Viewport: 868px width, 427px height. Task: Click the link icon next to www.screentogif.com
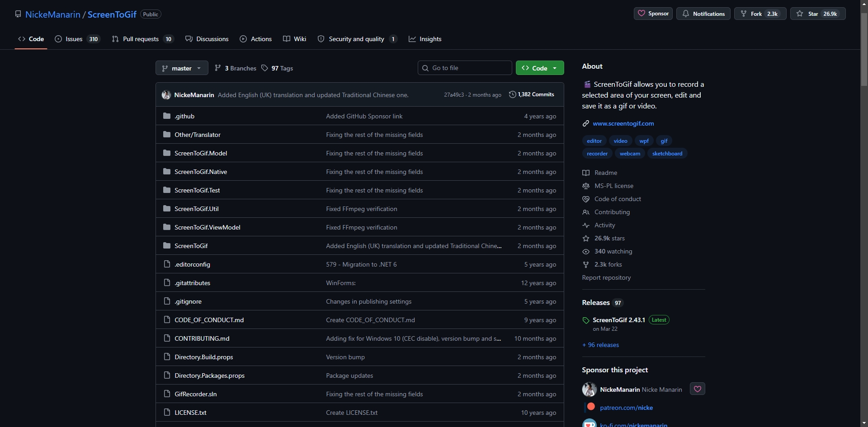pyautogui.click(x=586, y=123)
